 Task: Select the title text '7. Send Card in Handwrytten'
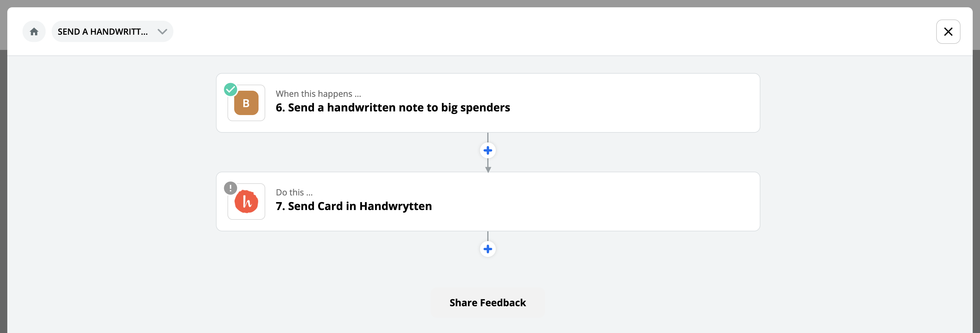[x=354, y=206]
